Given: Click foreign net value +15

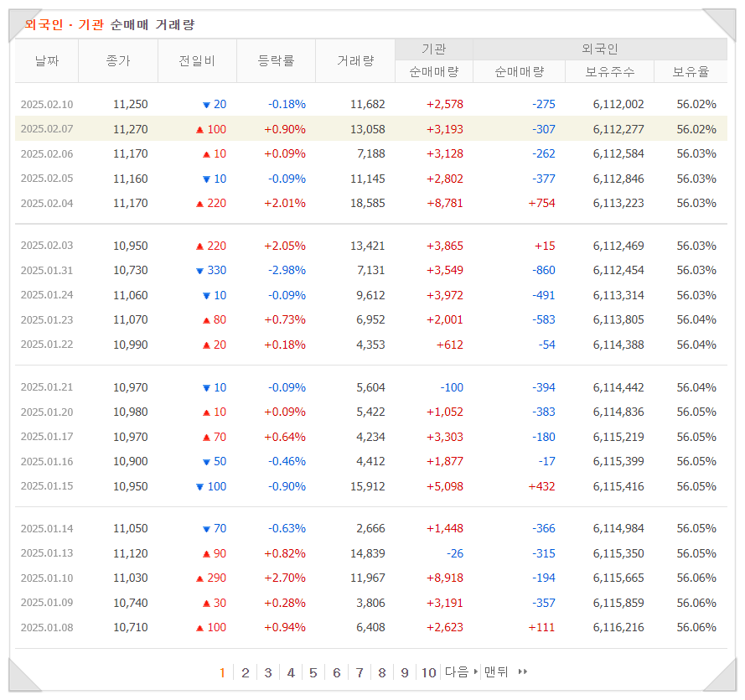Looking at the screenshot, I should pos(545,246).
